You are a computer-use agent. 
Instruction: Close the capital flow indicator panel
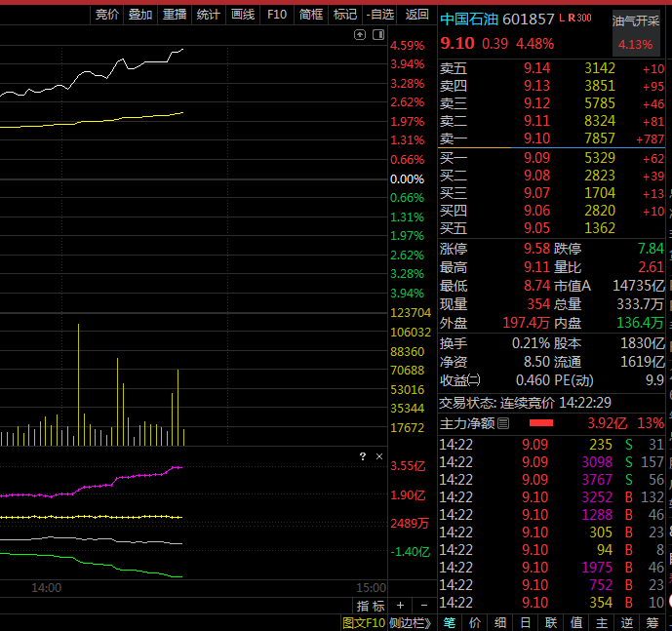pyautogui.click(x=379, y=456)
